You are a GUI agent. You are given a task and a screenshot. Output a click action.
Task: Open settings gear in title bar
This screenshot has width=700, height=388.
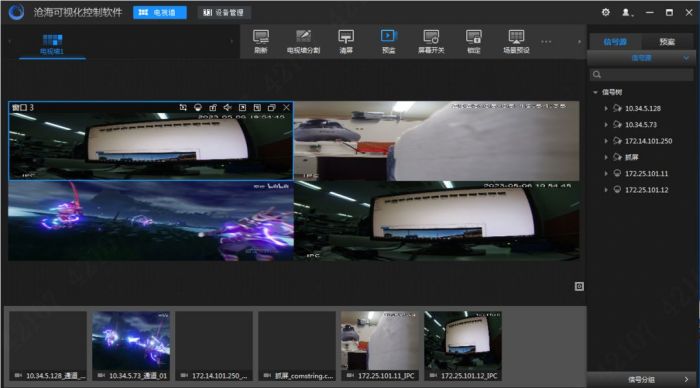point(605,12)
